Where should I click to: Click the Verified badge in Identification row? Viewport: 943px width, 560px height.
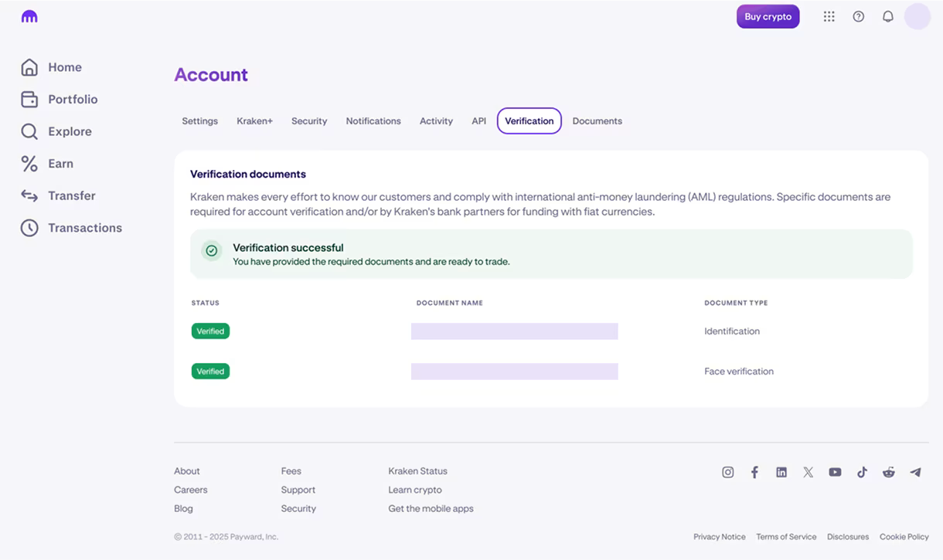(x=210, y=331)
